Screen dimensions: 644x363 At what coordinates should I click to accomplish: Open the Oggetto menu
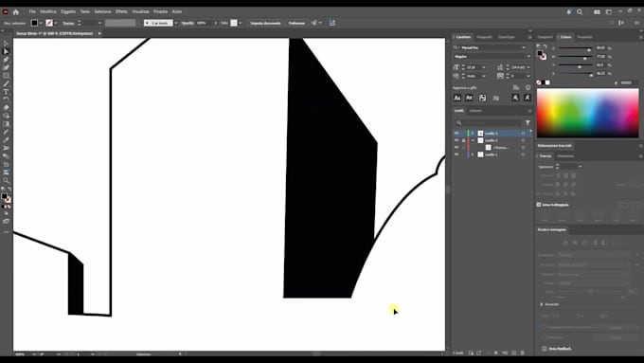tap(68, 11)
